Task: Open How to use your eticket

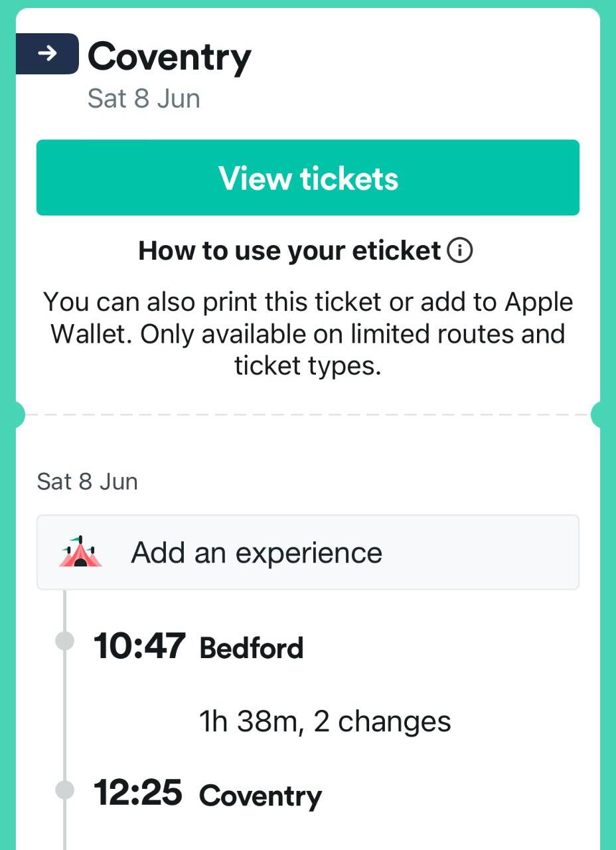Action: click(x=289, y=251)
